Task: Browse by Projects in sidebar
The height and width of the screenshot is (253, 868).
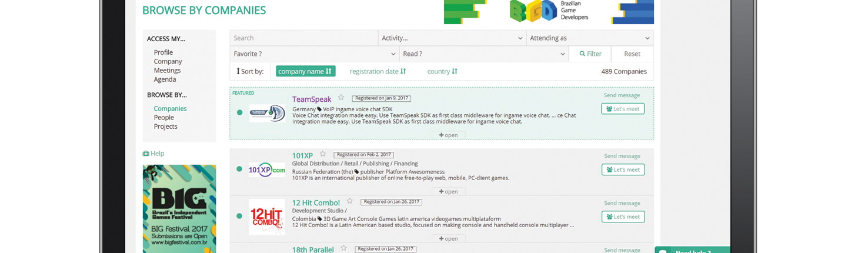Action: (166, 126)
